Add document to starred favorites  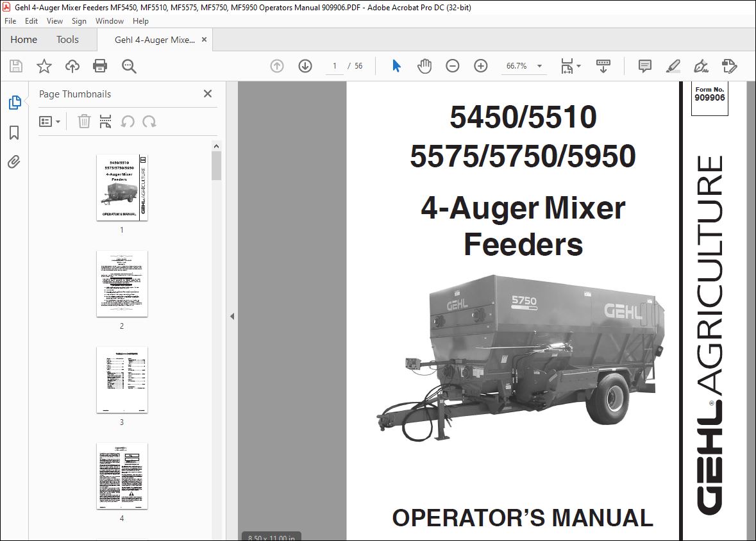point(44,66)
